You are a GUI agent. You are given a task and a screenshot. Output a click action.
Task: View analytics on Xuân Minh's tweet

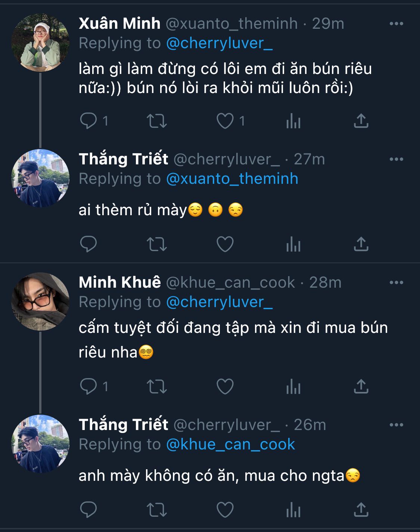pos(293,121)
